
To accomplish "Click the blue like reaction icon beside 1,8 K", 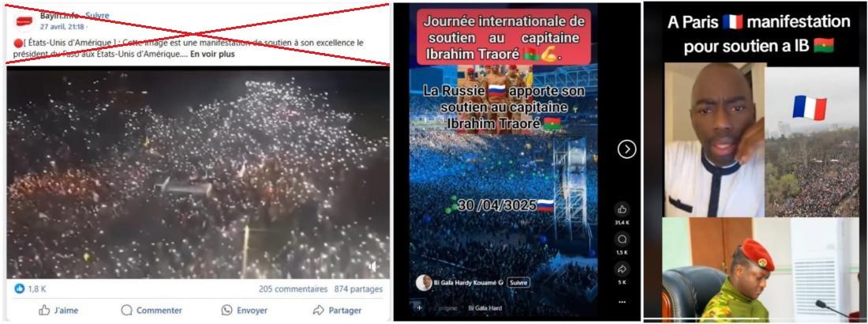I will click(x=20, y=288).
